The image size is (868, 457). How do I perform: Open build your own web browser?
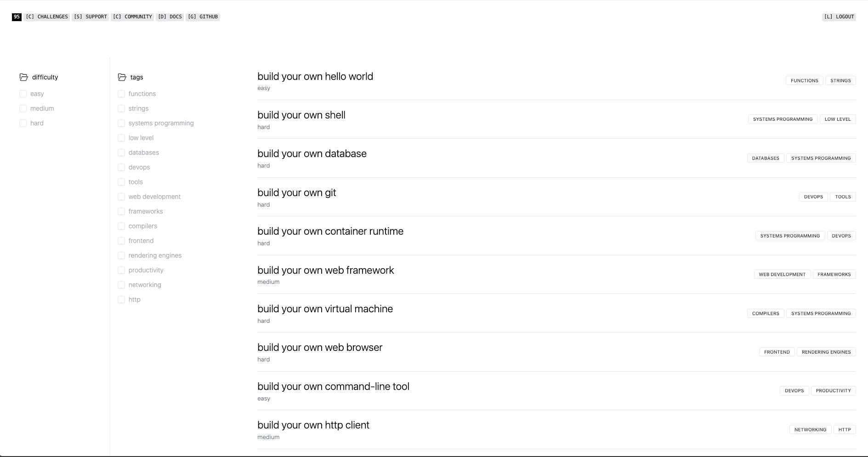pos(319,348)
